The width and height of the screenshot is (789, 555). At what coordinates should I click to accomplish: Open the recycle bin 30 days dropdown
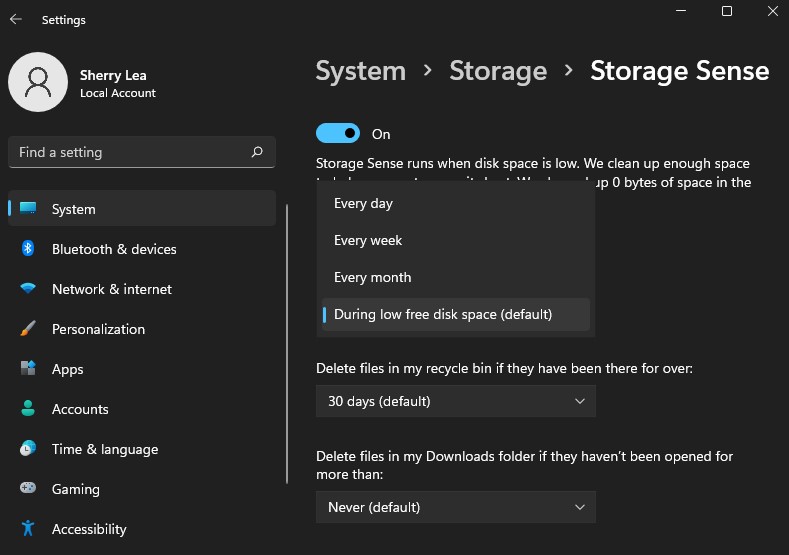click(456, 401)
